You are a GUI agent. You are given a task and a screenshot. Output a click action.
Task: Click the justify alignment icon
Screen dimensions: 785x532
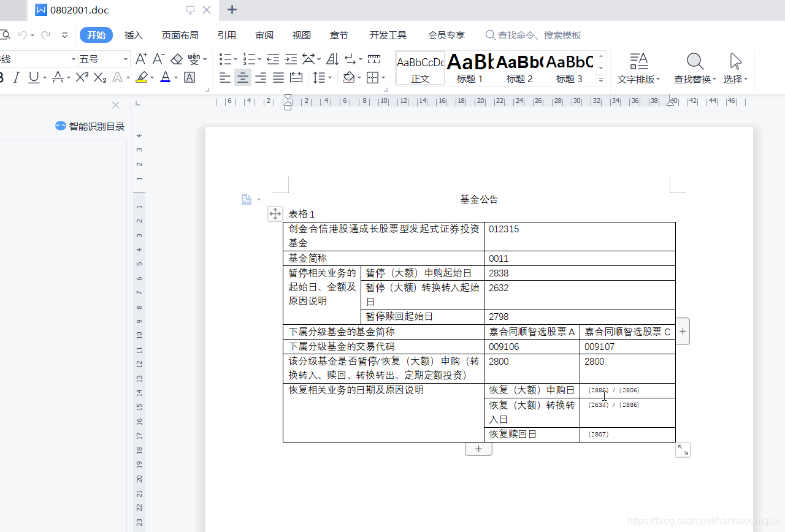click(278, 77)
